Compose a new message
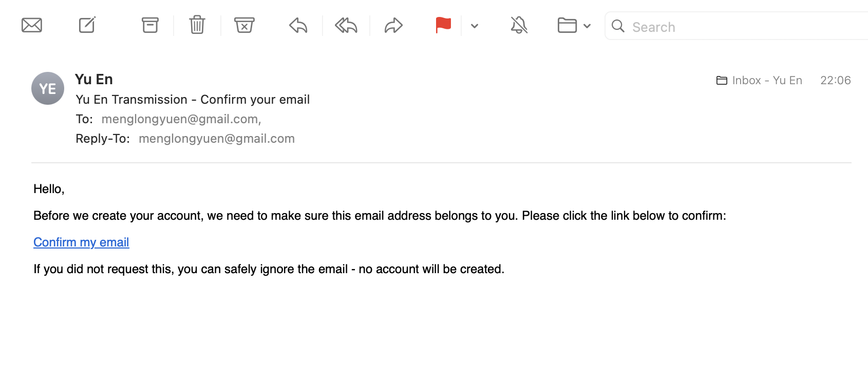 point(87,25)
